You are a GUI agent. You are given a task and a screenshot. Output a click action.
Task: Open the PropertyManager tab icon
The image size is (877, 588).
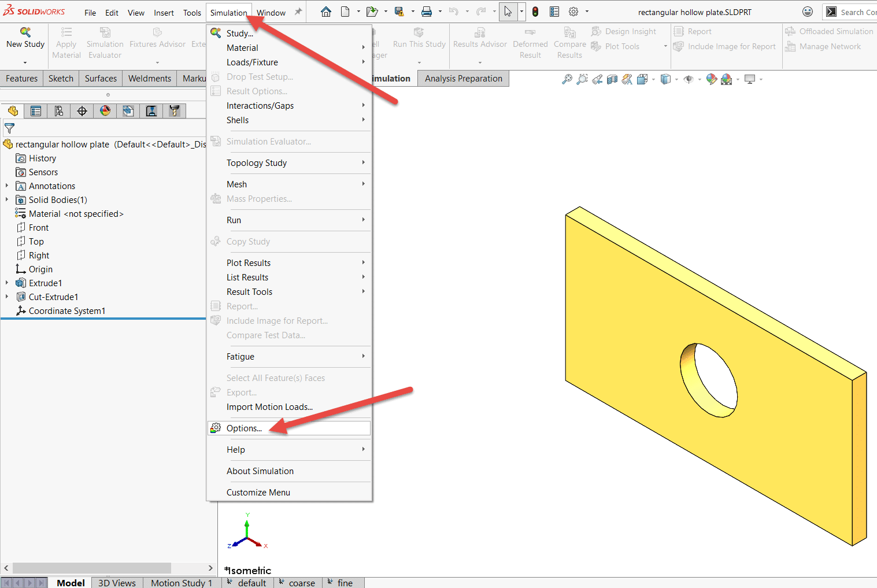tap(36, 111)
